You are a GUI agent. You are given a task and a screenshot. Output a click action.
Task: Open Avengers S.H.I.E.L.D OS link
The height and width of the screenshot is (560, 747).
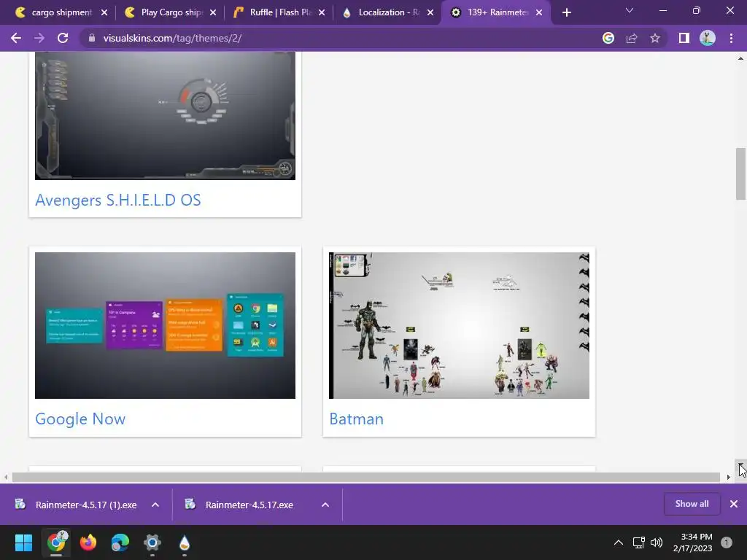[117, 200]
